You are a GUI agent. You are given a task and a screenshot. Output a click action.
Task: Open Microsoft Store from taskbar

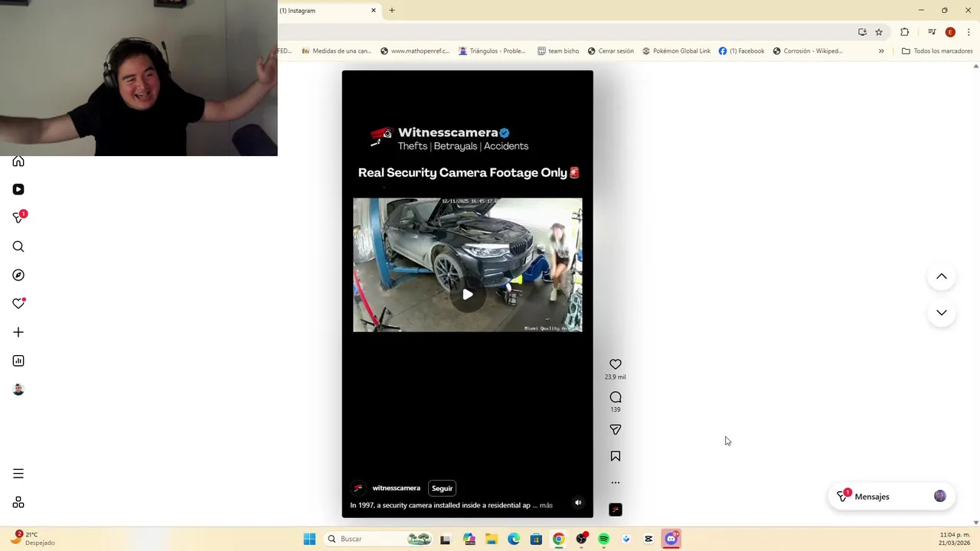coord(536,539)
